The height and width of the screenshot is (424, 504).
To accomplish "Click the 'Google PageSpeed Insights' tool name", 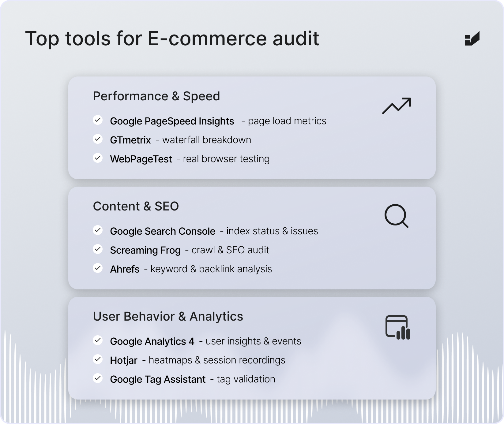I will coord(172,121).
